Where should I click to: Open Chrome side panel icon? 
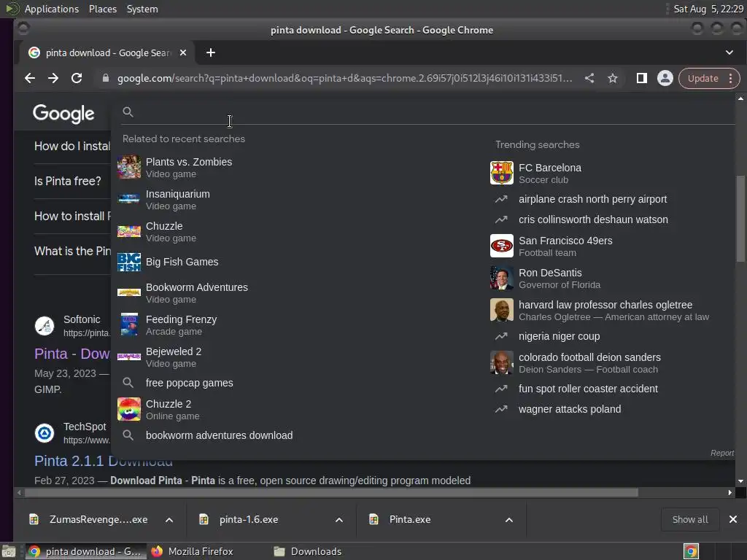coord(642,78)
